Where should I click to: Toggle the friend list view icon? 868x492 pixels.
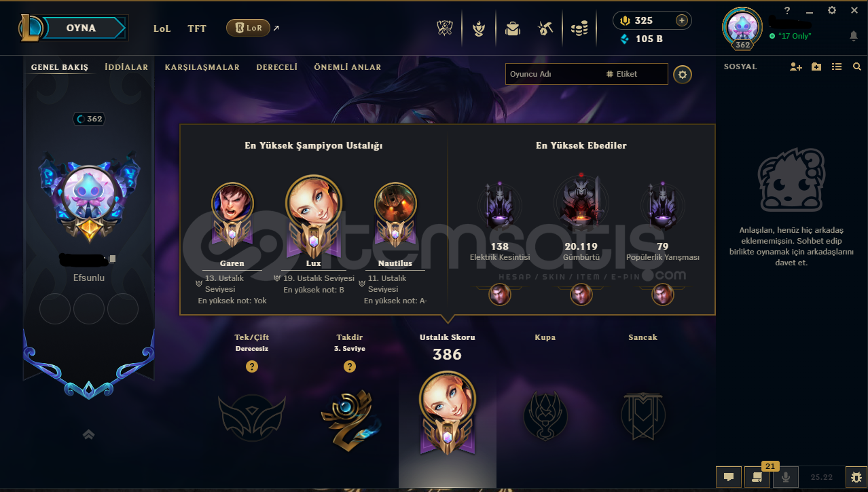click(x=837, y=67)
